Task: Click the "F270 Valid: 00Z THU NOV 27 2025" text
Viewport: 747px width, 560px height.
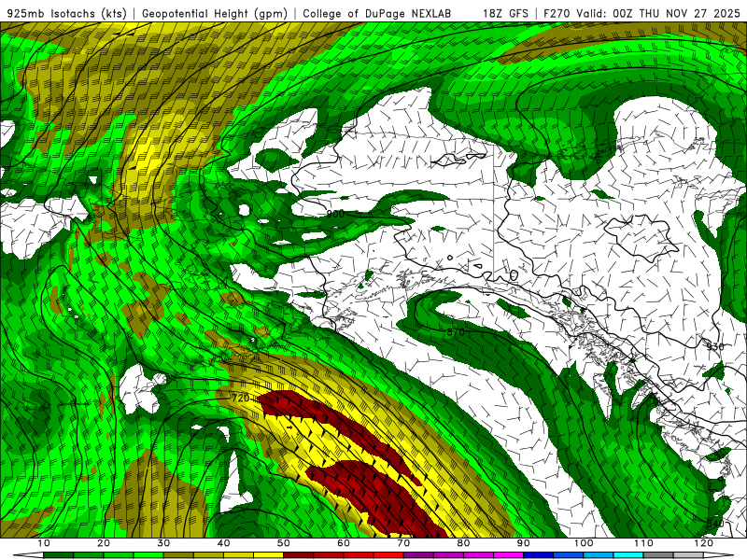Action: [641, 13]
